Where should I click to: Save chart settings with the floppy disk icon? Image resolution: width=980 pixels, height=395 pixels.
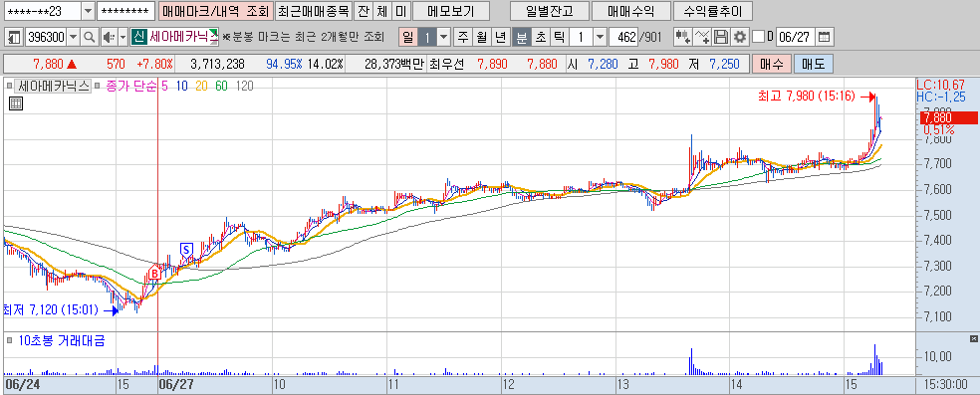coord(721,37)
